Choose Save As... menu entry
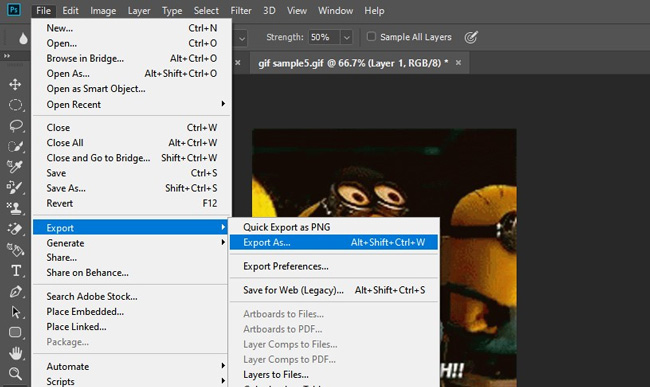The width and height of the screenshot is (650, 387). pyautogui.click(x=131, y=188)
